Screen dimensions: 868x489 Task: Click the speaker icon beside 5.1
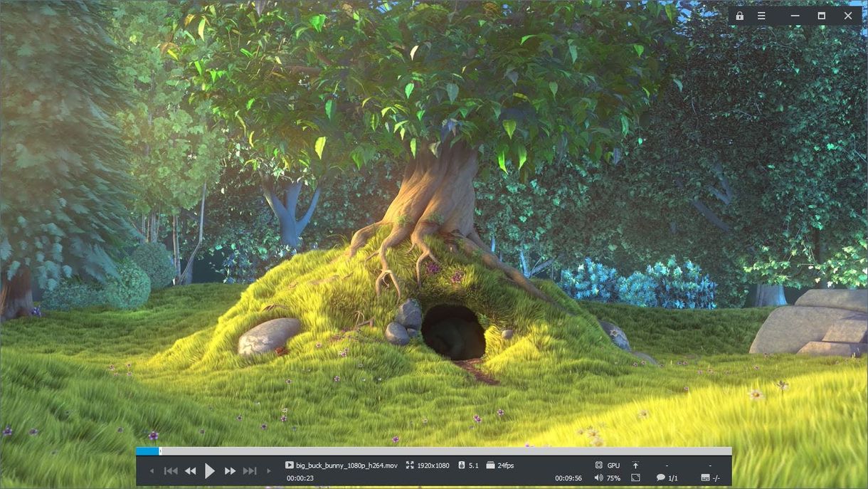tap(461, 465)
